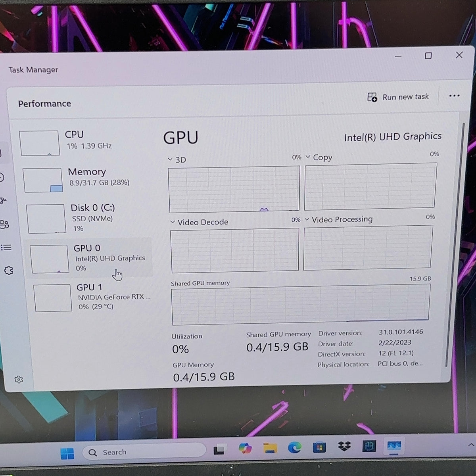Click the large GPU heading
The image size is (476, 476).
point(180,138)
